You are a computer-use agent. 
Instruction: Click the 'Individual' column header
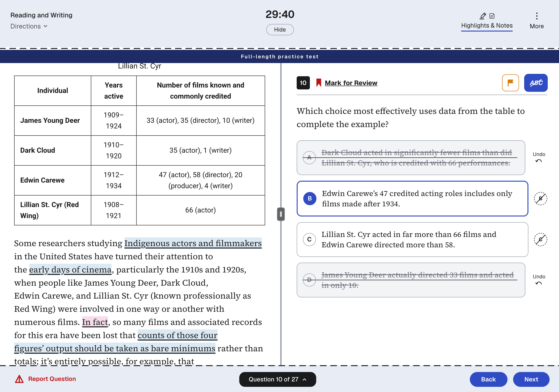[53, 91]
